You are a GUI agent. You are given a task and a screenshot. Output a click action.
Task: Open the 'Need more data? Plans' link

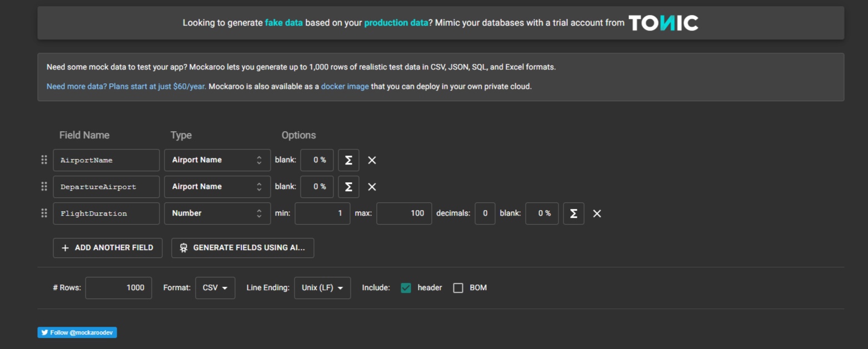(126, 87)
